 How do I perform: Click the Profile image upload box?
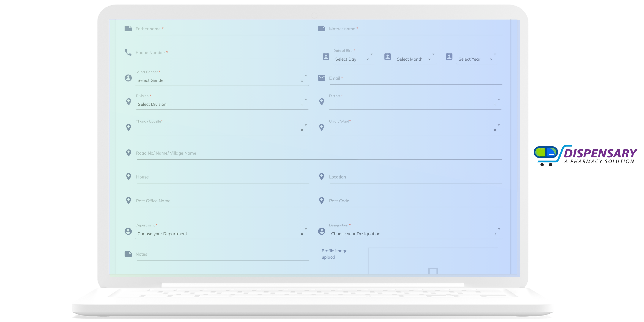433,261
